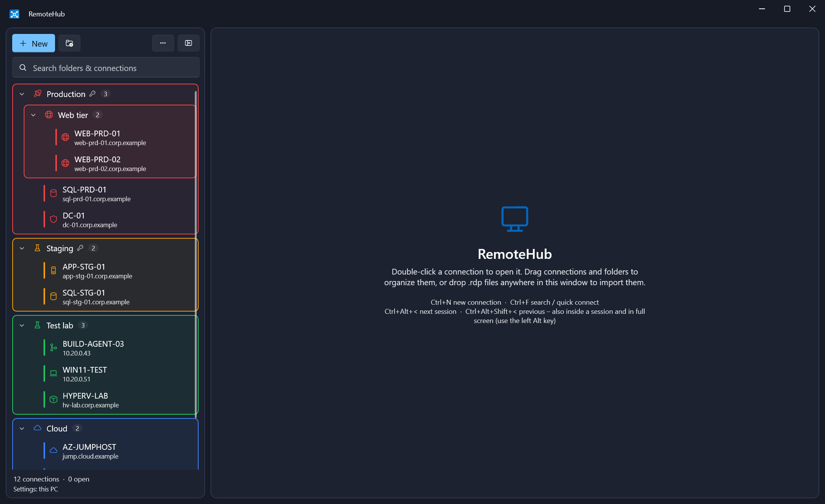Click the WEB-PRD-02 globe icon
This screenshot has width=825, height=504.
(65, 163)
